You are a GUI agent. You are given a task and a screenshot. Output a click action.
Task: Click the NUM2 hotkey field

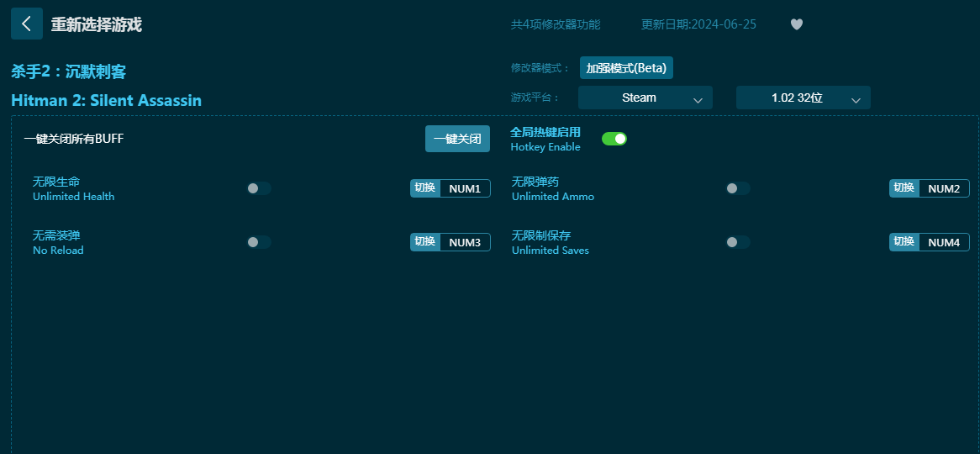point(944,188)
